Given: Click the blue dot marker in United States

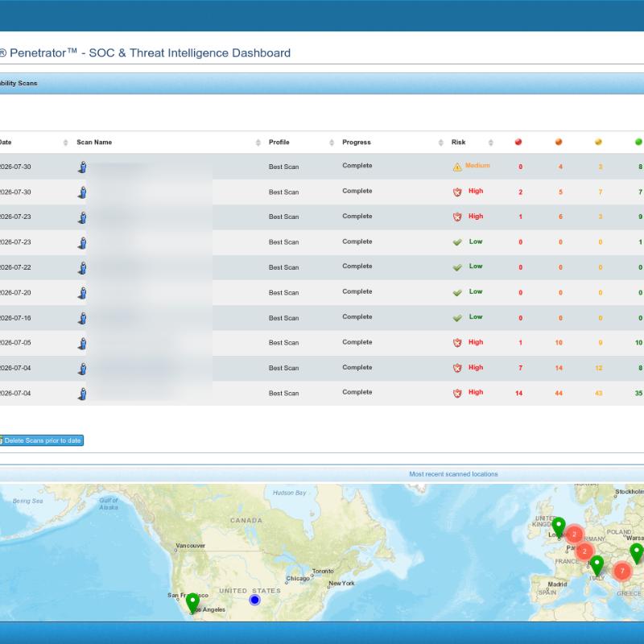Looking at the screenshot, I should 254,600.
